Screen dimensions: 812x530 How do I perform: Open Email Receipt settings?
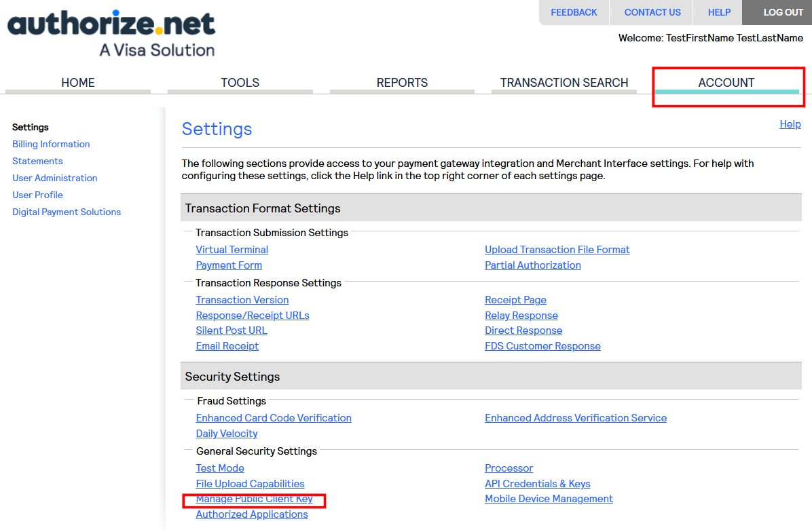click(227, 345)
